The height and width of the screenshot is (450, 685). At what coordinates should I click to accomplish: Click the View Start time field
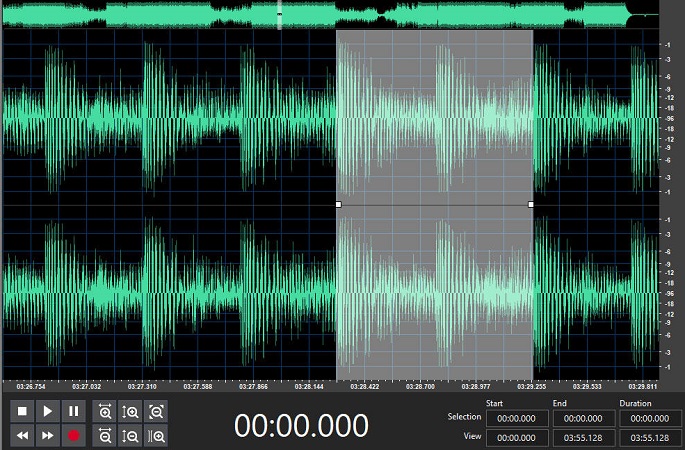517,437
